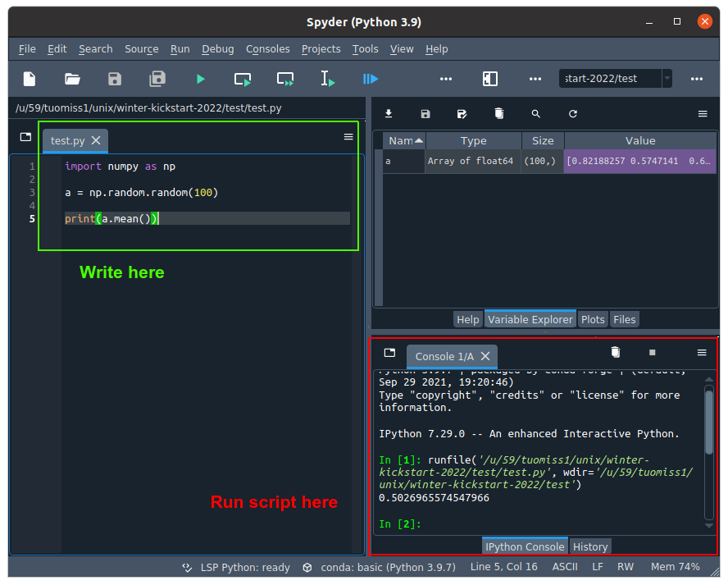Screen dimensions: 728x585
Task: Run current cell toolbar icon
Action: point(243,79)
